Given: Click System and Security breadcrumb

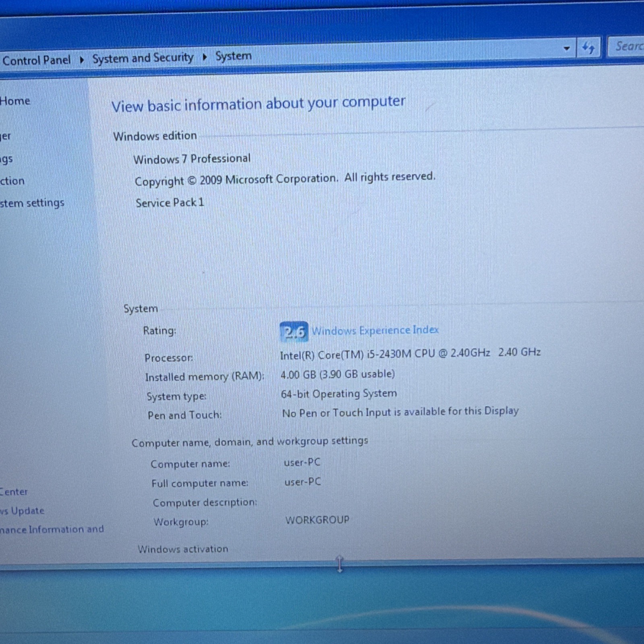Looking at the screenshot, I should (x=143, y=58).
